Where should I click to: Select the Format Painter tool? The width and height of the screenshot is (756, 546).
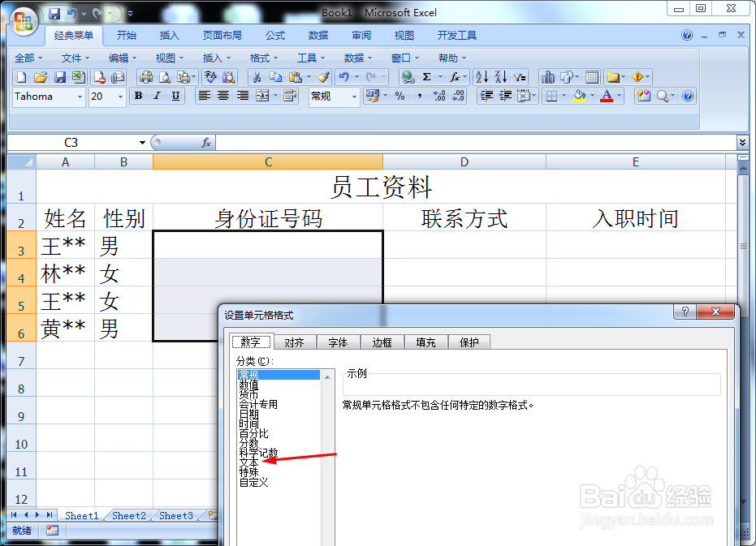coord(324,79)
